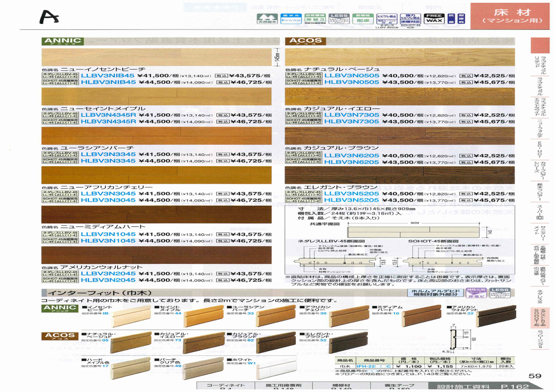The height and width of the screenshot is (392, 555).
Task: Select the 銘木フロアー side index tab
Action: pos(539,192)
